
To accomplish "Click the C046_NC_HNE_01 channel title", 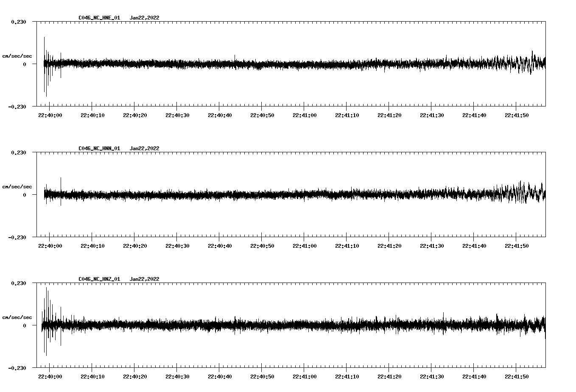I will [x=99, y=18].
